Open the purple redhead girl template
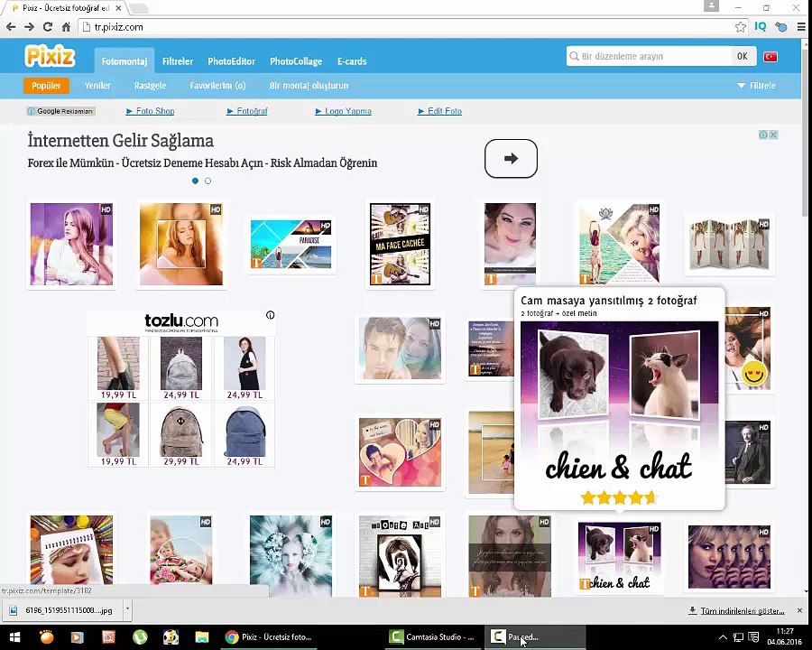 [71, 244]
